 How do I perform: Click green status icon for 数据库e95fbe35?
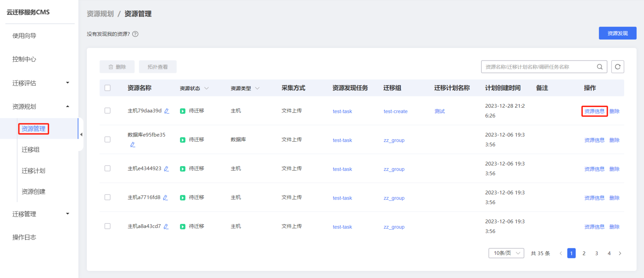183,140
